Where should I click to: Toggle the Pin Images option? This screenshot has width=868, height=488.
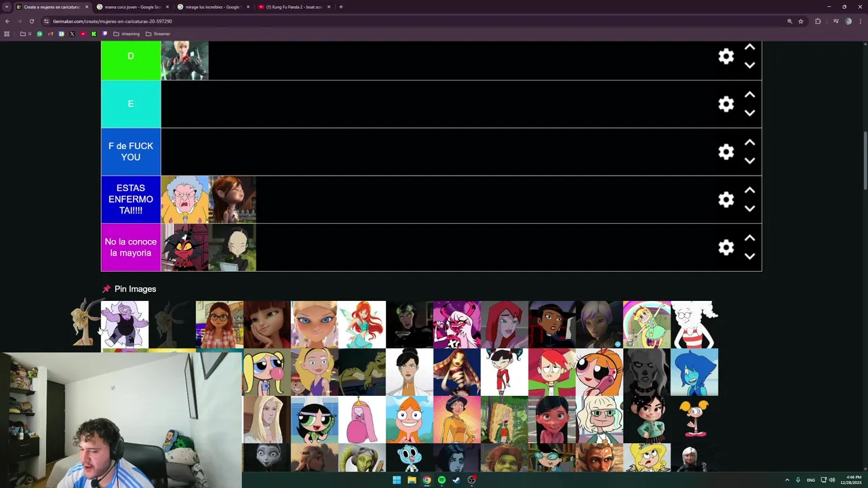[x=129, y=289]
